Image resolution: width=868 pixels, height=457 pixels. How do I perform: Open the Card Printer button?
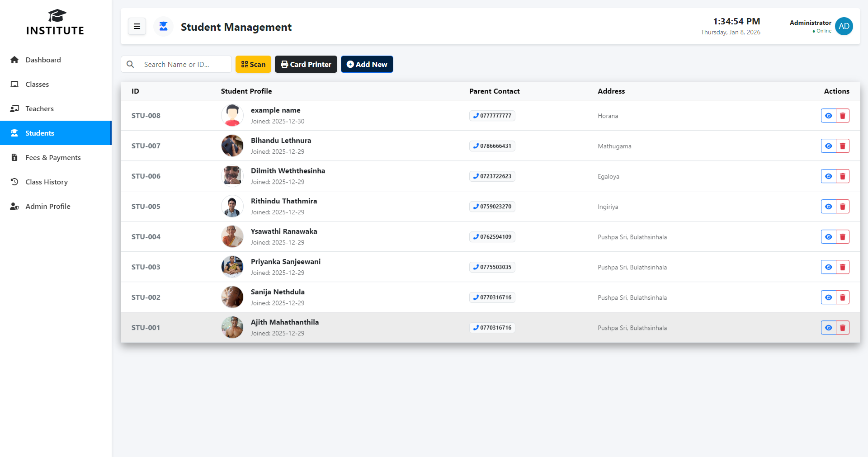coord(306,64)
